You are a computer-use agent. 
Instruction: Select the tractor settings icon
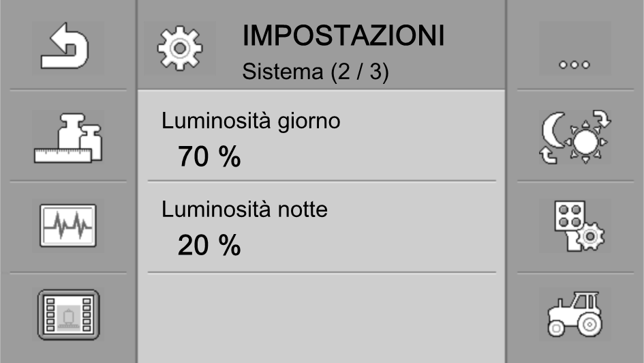pos(575,315)
